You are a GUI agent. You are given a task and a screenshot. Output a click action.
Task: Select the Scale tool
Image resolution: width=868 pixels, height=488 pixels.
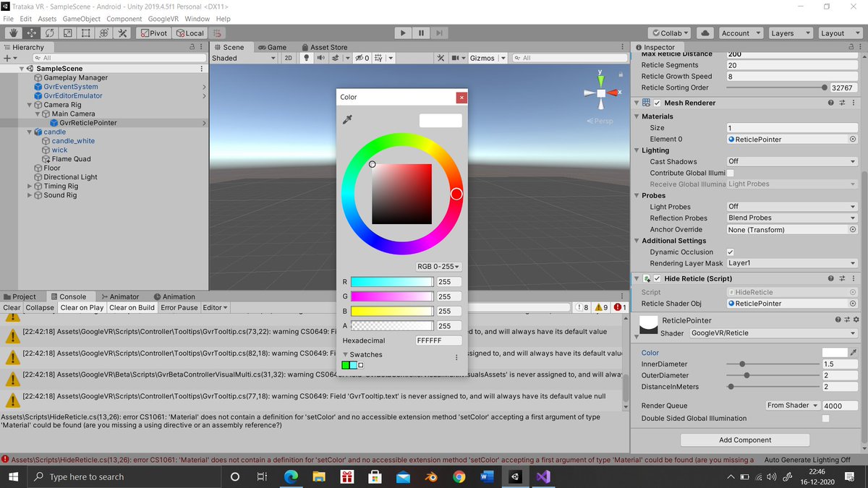click(66, 33)
